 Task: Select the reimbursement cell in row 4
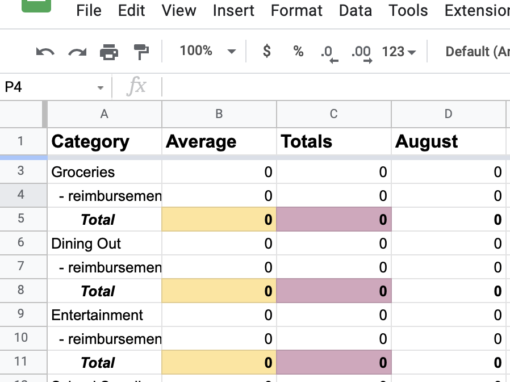click(x=104, y=196)
